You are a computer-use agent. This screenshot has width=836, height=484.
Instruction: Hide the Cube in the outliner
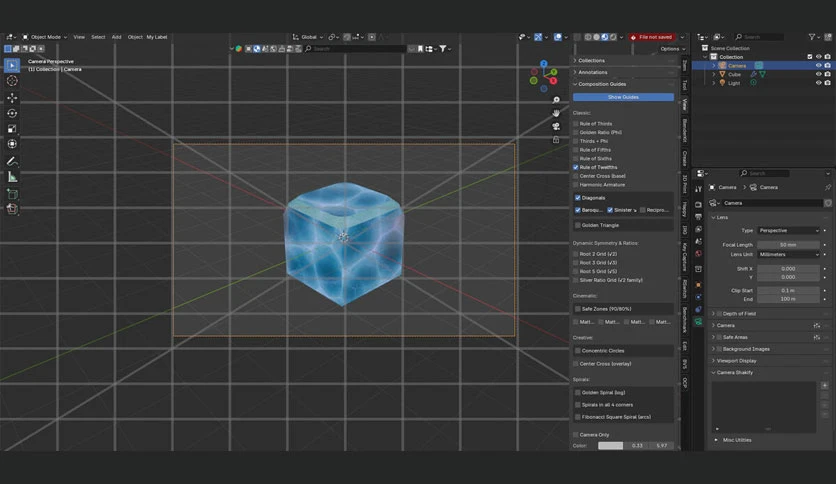(818, 74)
